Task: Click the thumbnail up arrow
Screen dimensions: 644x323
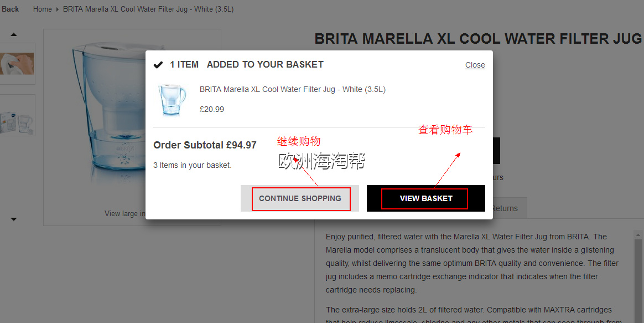Action: [x=13, y=34]
